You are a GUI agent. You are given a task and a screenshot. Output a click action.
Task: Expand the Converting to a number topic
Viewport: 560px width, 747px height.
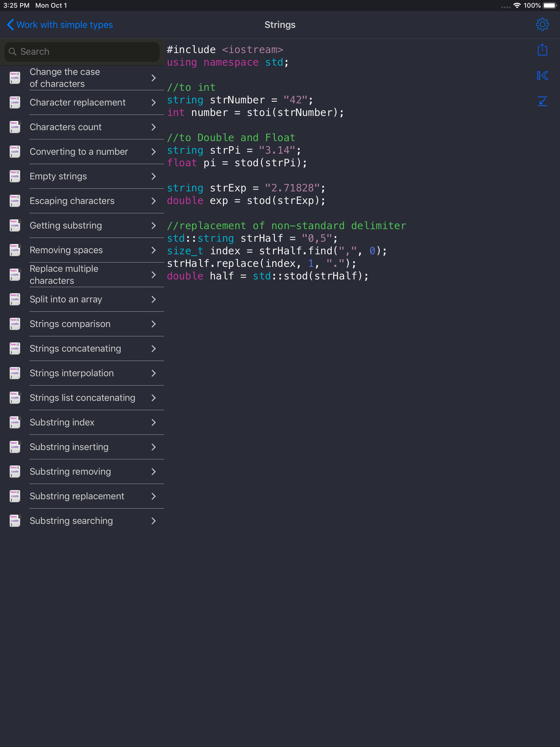154,152
